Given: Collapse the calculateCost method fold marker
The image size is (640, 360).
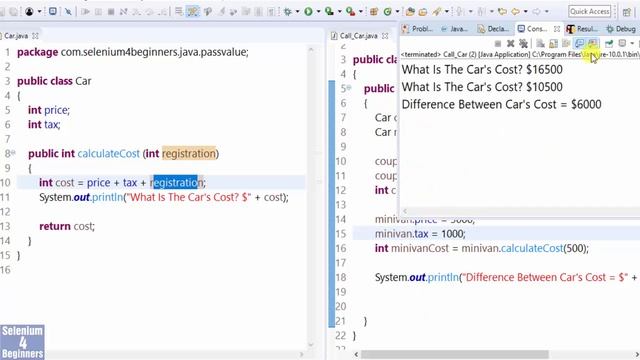Looking at the screenshot, I should (x=13, y=153).
